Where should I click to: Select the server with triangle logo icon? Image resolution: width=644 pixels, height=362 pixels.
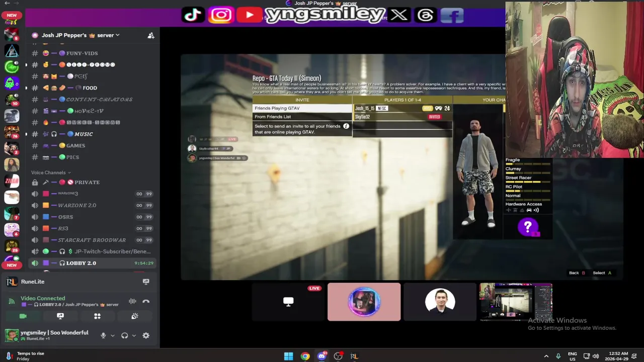click(12, 51)
